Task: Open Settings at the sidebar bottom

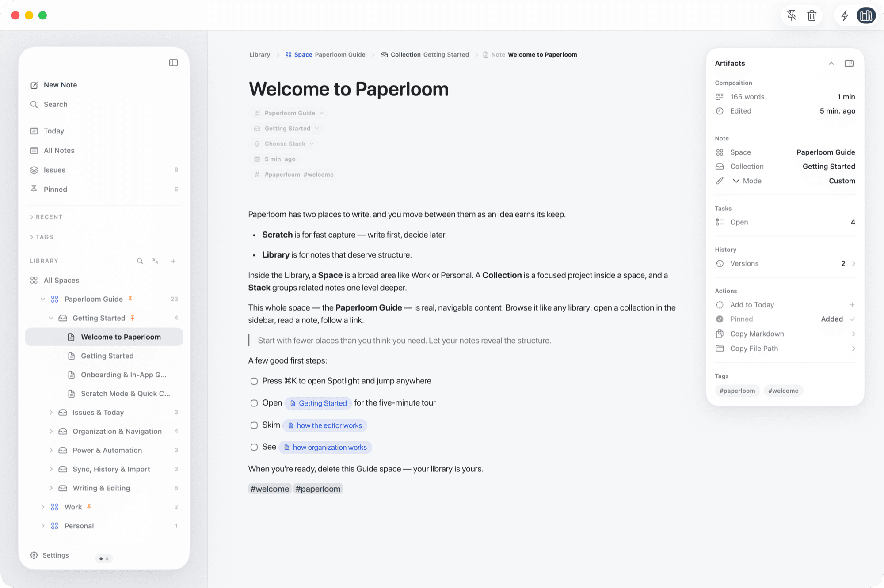Action: pyautogui.click(x=50, y=555)
